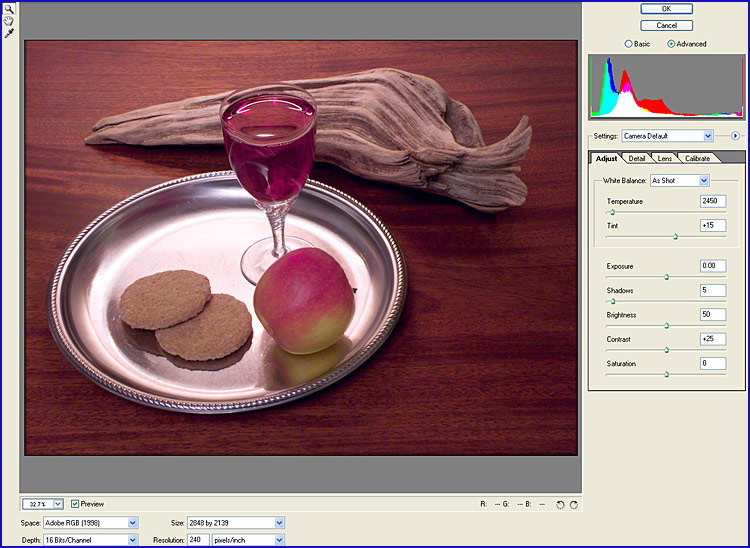Click the OK button

667,9
